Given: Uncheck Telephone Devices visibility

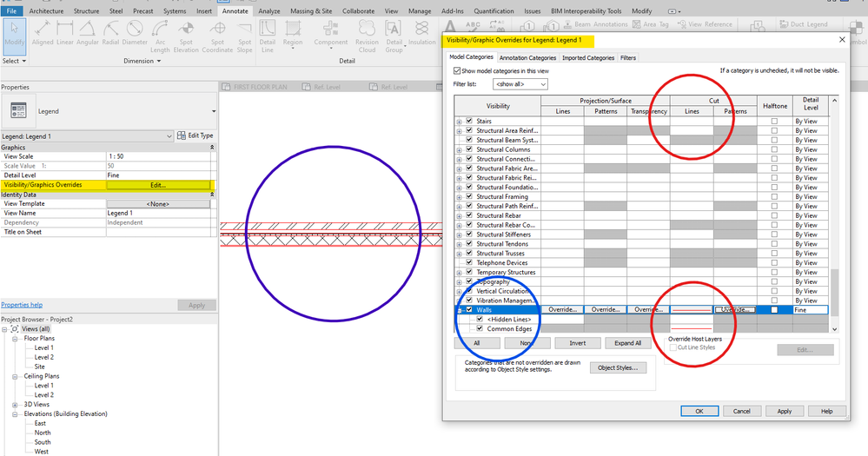Looking at the screenshot, I should 469,262.
